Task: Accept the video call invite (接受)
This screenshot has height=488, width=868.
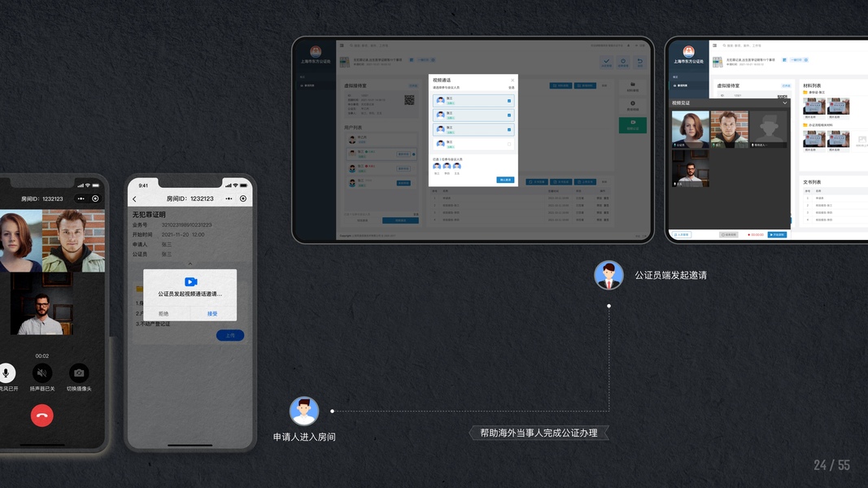Action: point(212,314)
